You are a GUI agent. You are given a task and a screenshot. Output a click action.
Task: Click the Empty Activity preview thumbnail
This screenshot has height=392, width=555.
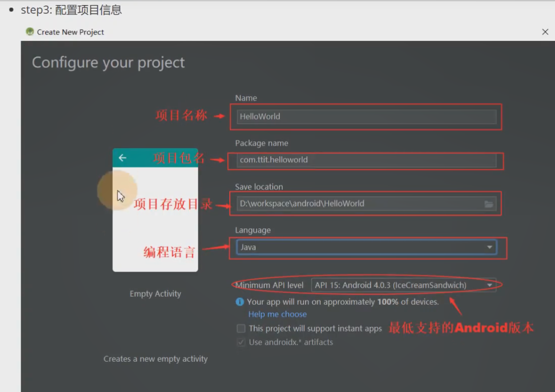[155, 212]
